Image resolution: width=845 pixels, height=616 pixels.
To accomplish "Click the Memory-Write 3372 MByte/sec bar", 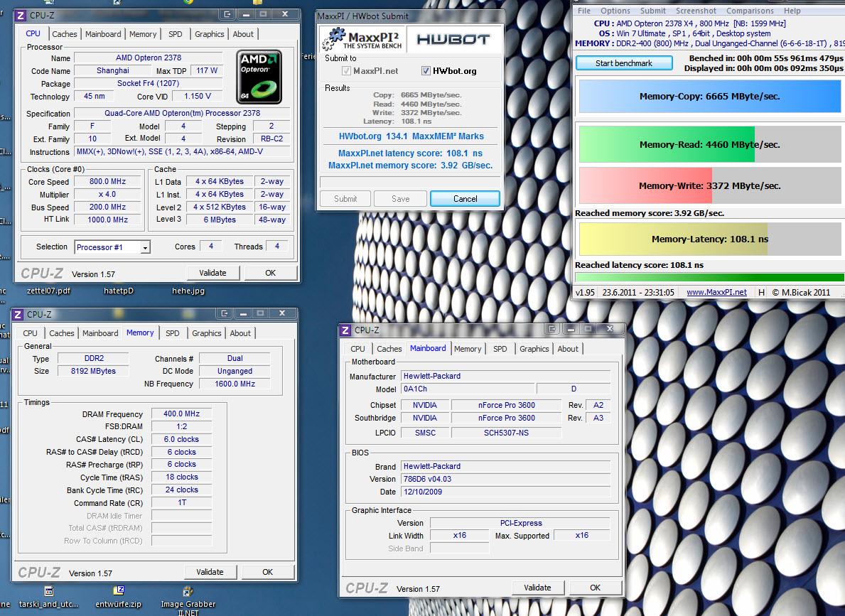I will click(x=709, y=185).
